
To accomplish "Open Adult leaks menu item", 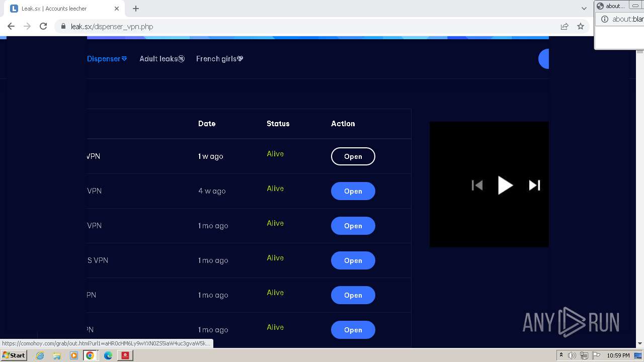I will click(162, 59).
